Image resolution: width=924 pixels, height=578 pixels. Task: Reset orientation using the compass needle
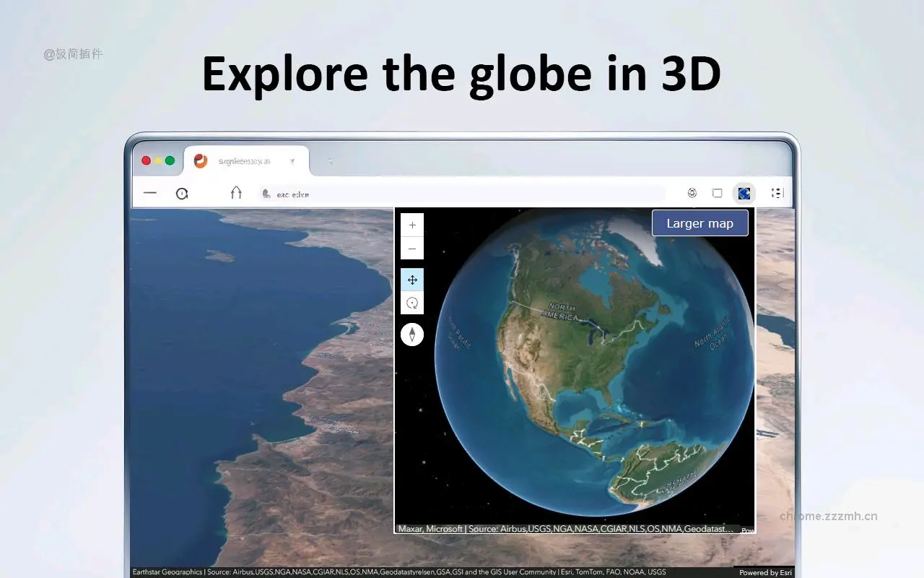point(411,334)
